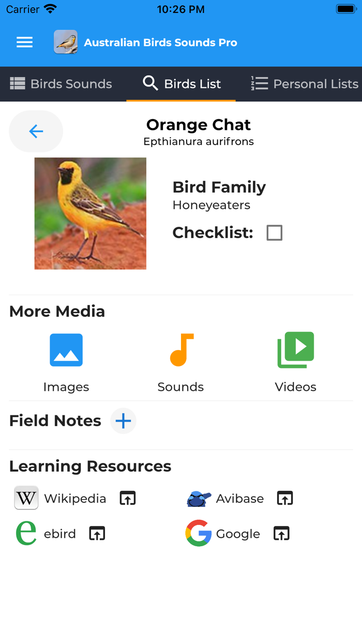Viewport: 362px width, 644px height.
Task: Tap the external link icon beside Wikipedia
Action: click(x=127, y=498)
